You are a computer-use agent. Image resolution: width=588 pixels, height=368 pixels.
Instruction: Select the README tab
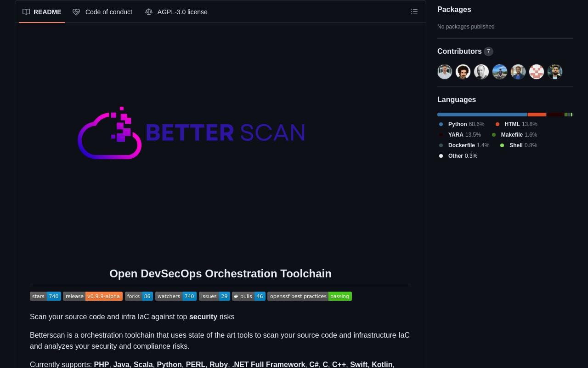pos(42,12)
